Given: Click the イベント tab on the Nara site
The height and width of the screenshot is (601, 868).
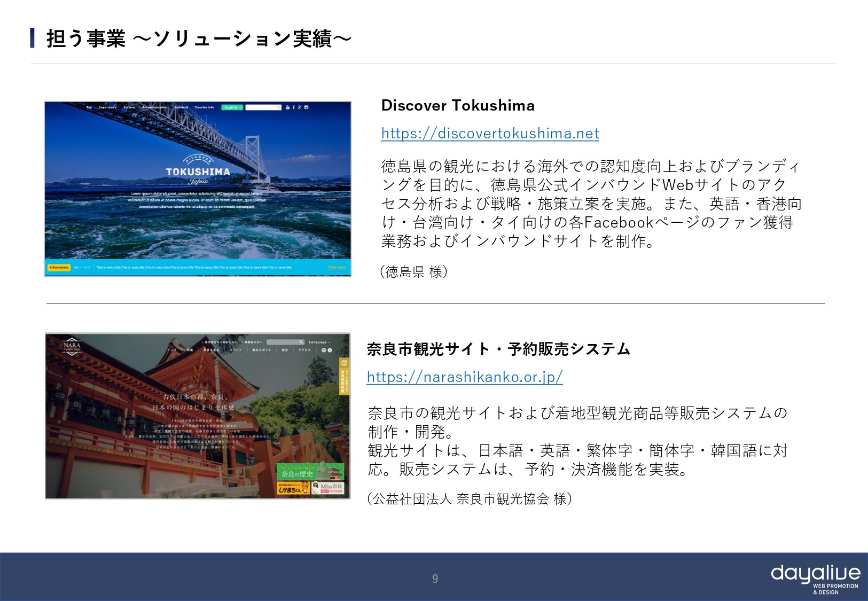Looking at the screenshot, I should tap(235, 350).
